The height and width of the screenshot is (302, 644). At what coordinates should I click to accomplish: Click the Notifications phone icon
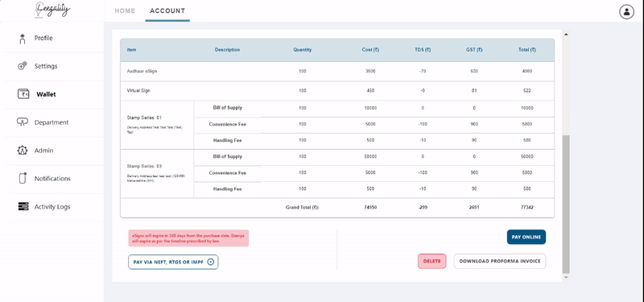23,178
